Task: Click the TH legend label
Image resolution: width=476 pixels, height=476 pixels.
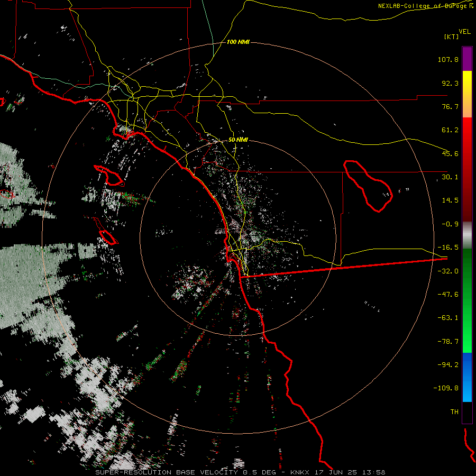Action: tap(454, 412)
